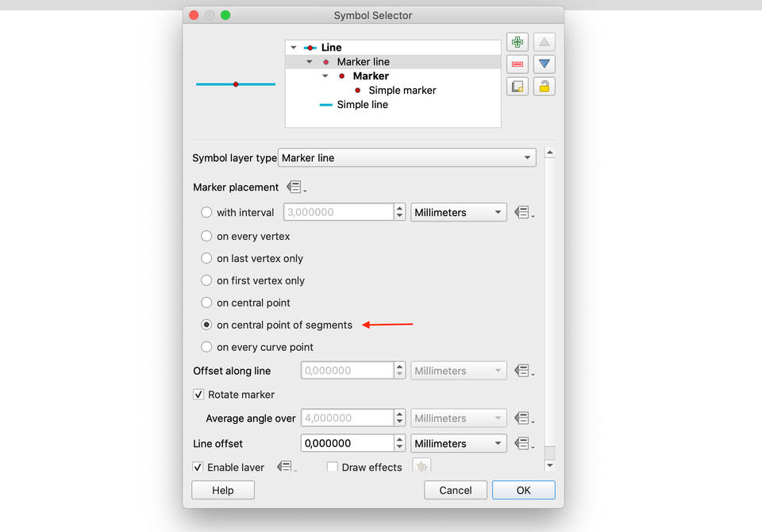Unlock the symbol layer color lock
762x532 pixels.
click(x=544, y=86)
